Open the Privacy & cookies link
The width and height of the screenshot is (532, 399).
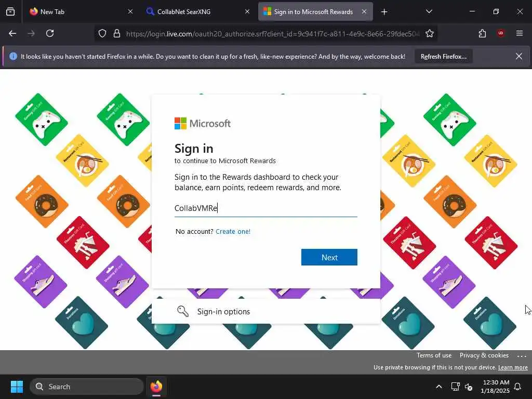pos(484,355)
